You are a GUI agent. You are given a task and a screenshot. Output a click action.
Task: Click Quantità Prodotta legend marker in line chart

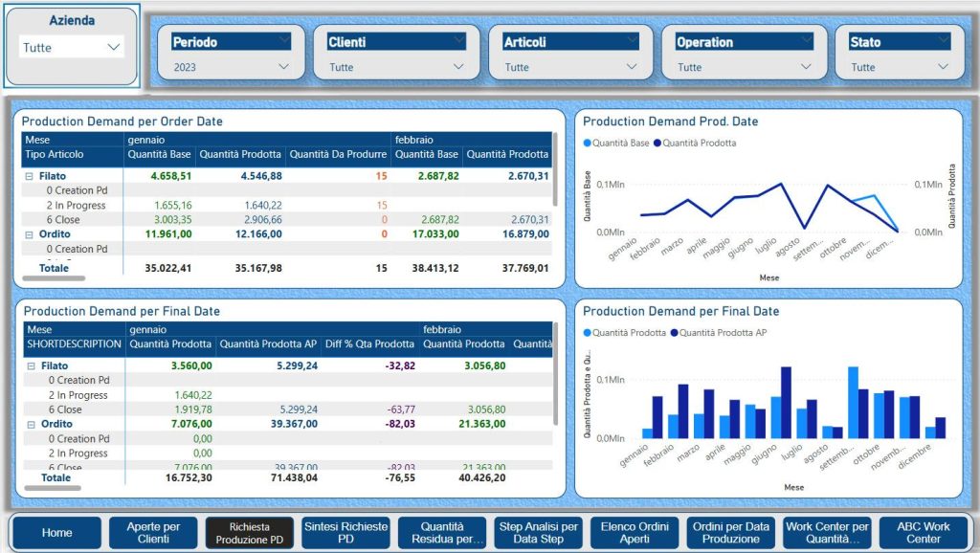658,144
